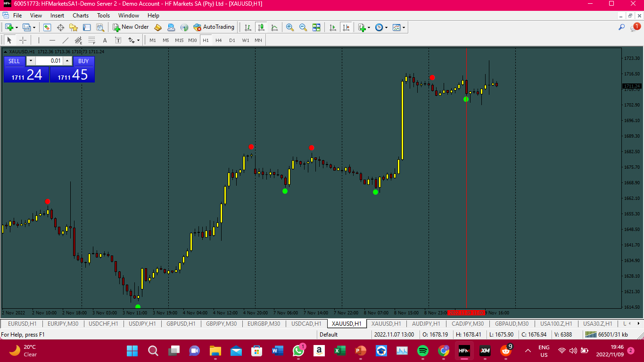
Task: Open the View menu
Action: coord(36,16)
